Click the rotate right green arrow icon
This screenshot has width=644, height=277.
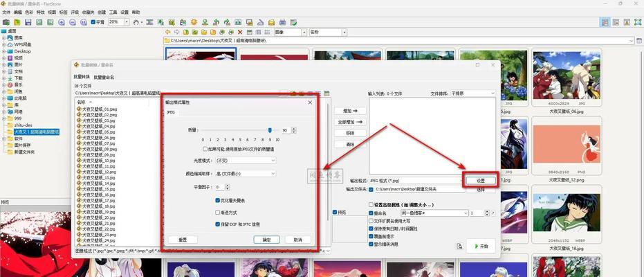tap(227, 22)
